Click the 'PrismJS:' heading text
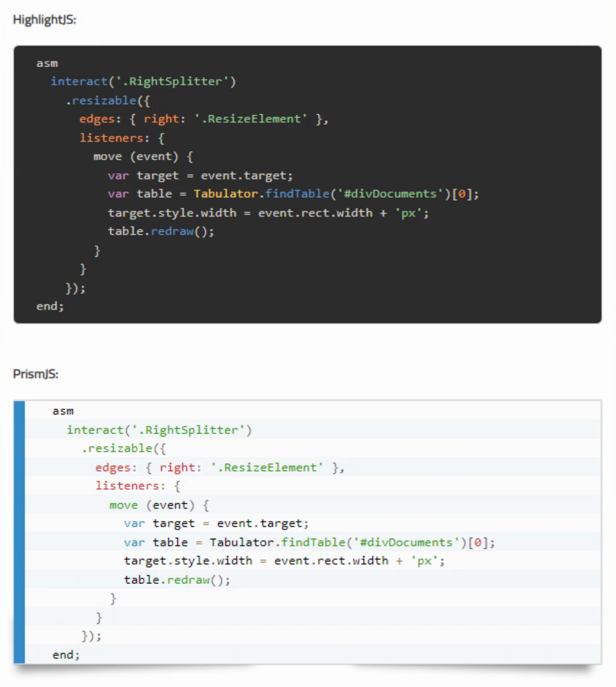The height and width of the screenshot is (687, 616). click(36, 374)
